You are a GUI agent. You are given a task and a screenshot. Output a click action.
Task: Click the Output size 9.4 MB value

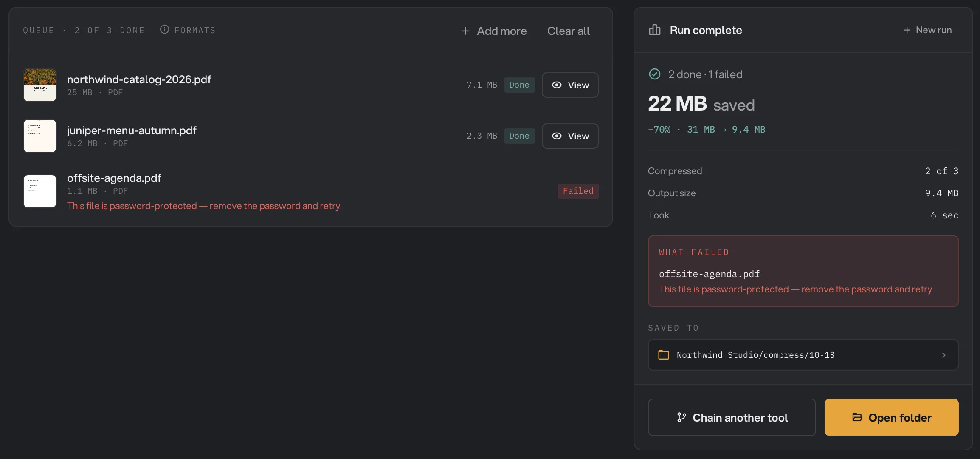click(x=942, y=193)
